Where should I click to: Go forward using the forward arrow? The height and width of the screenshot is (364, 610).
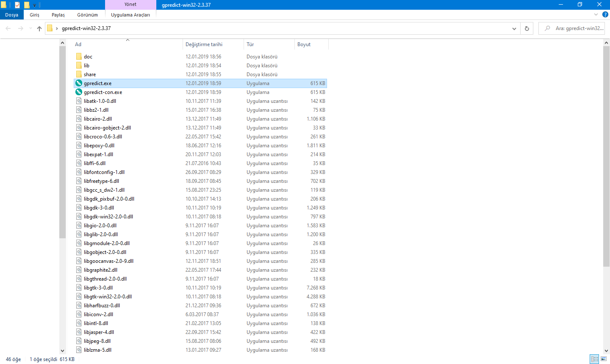(x=20, y=28)
